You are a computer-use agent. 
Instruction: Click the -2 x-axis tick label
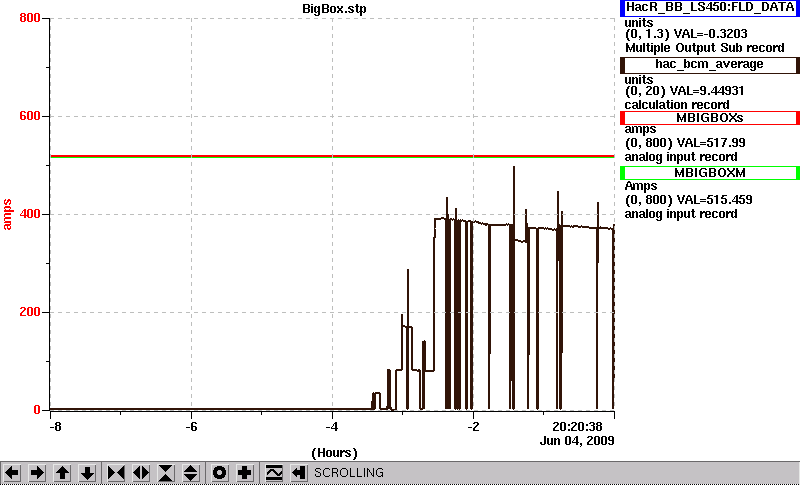(x=473, y=426)
